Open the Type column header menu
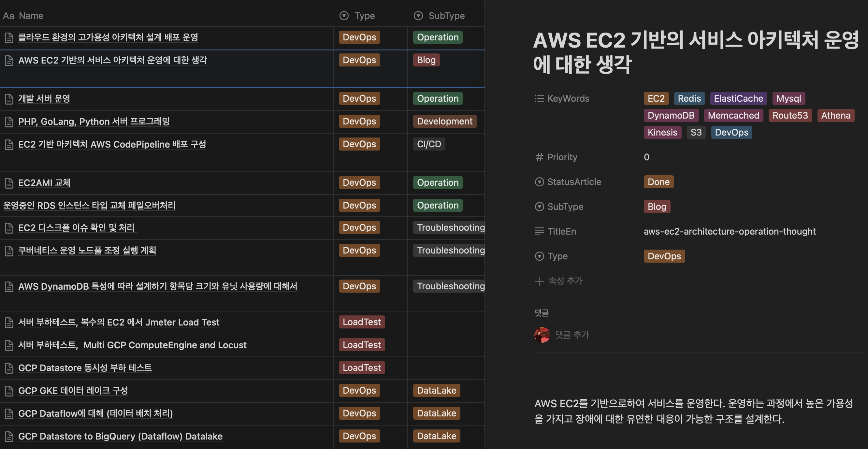 (357, 16)
